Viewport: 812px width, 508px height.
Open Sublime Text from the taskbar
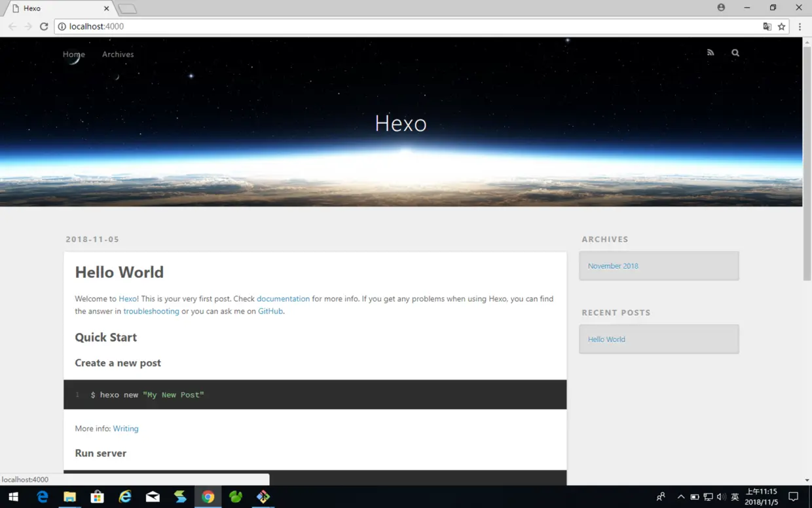click(180, 497)
